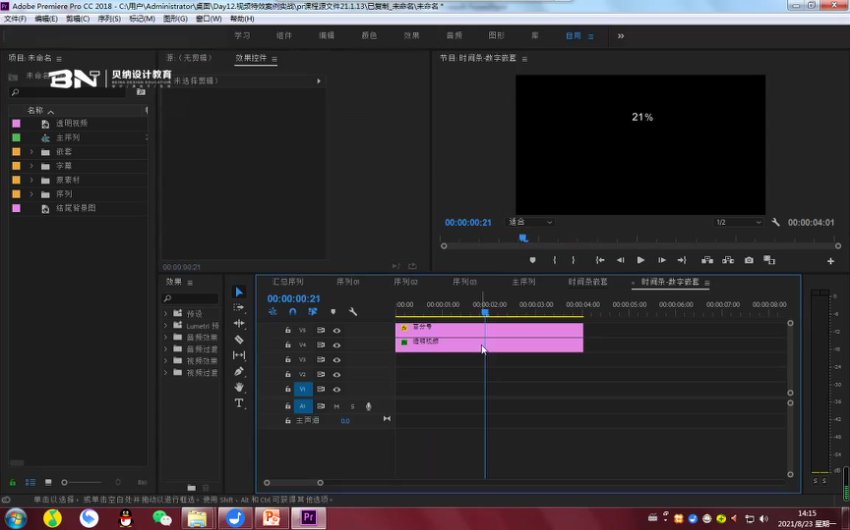
Task: Select the Hand tool
Action: click(239, 387)
